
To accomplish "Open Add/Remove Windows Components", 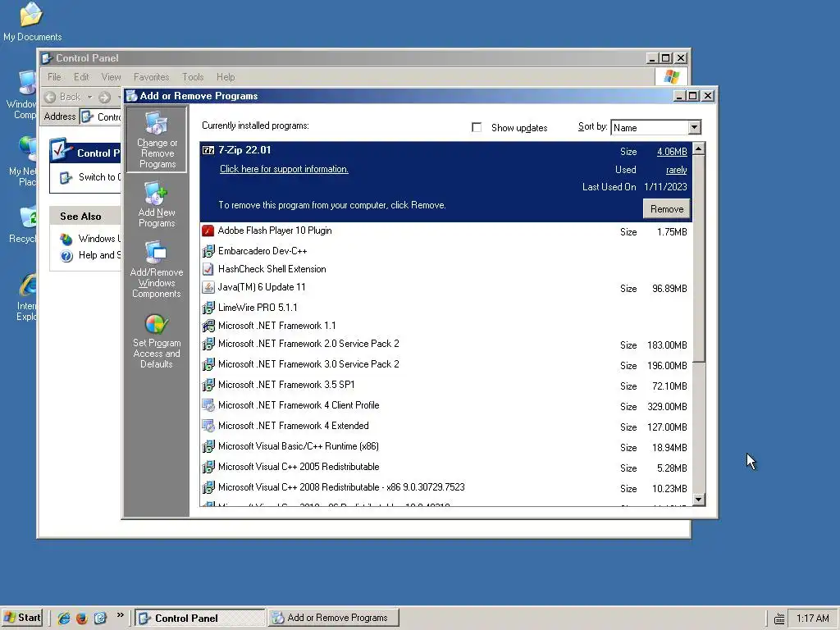I will [x=157, y=269].
